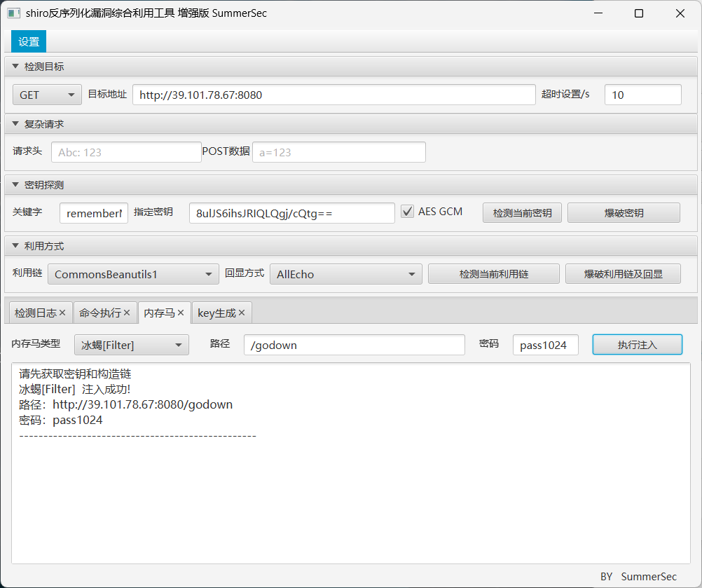The height and width of the screenshot is (588, 702).
Task: Collapse the 利用方式 section
Action: 15,245
